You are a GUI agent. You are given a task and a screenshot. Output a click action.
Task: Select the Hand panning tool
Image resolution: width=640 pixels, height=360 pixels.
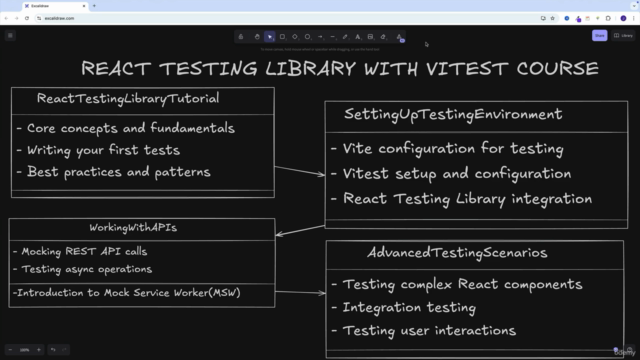point(257,37)
